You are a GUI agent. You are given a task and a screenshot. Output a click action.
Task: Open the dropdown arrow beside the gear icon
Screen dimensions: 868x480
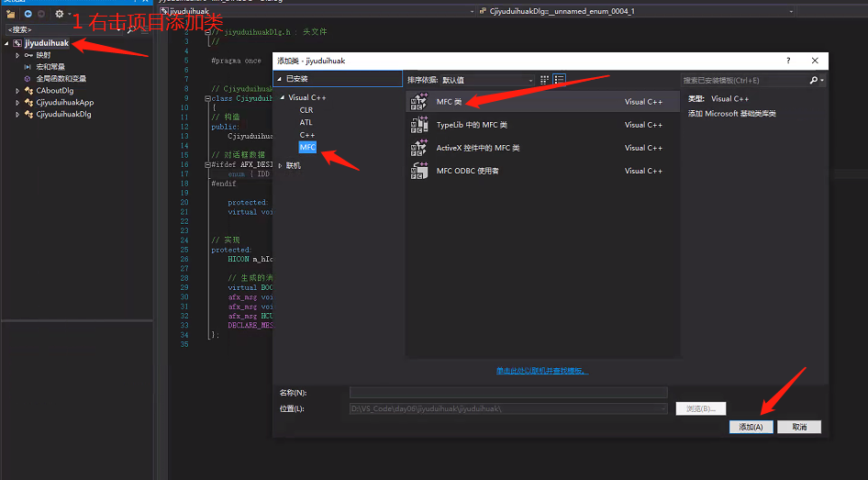[x=69, y=14]
